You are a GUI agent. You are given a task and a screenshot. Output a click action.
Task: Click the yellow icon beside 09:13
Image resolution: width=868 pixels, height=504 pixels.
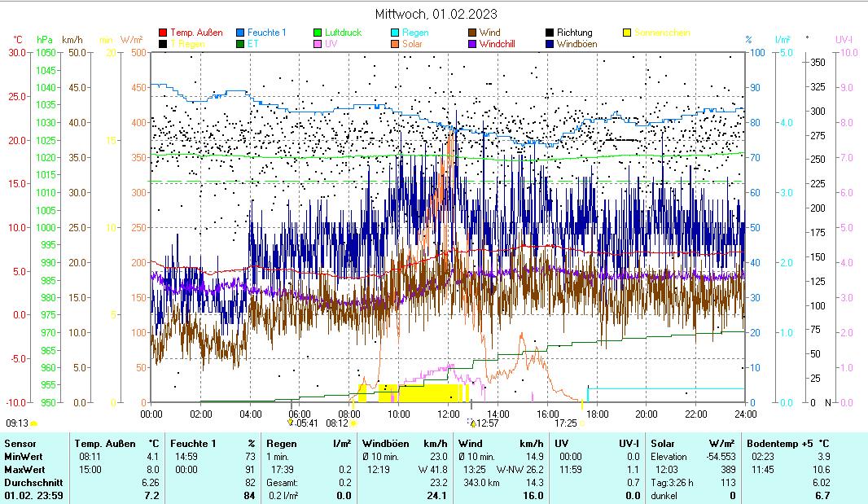34,423
